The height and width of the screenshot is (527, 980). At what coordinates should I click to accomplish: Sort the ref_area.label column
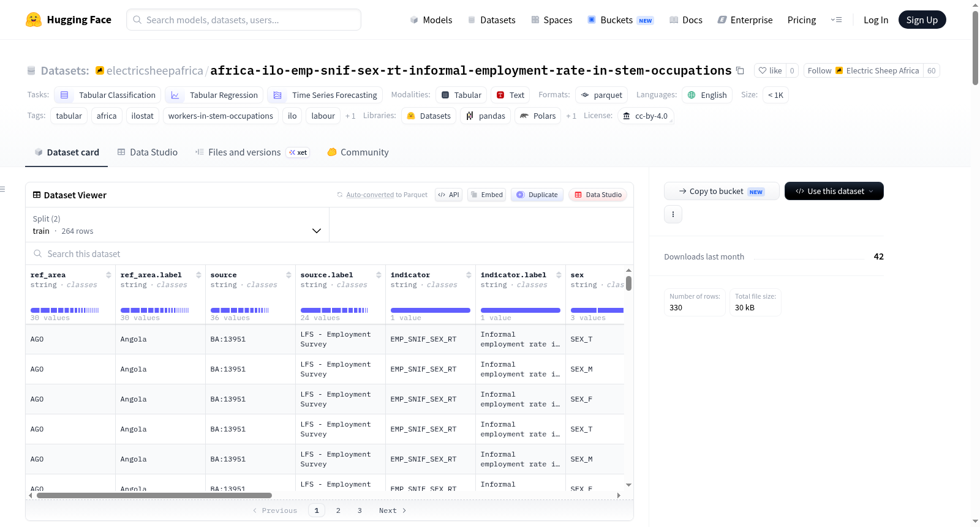[x=198, y=275]
